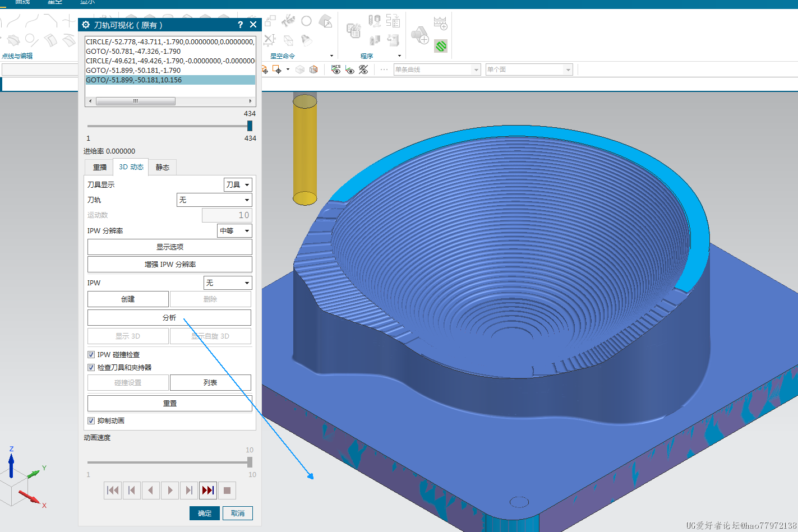Expand the 星空命令 group arrow
The image size is (798, 532).
(331, 55)
